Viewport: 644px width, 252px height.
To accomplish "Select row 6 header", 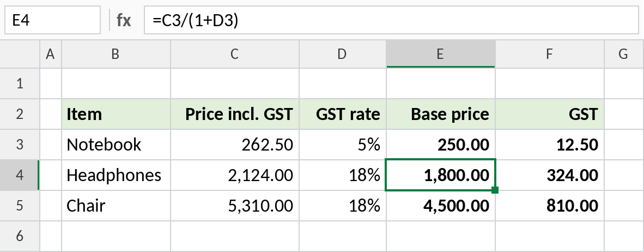I will pyautogui.click(x=20, y=236).
